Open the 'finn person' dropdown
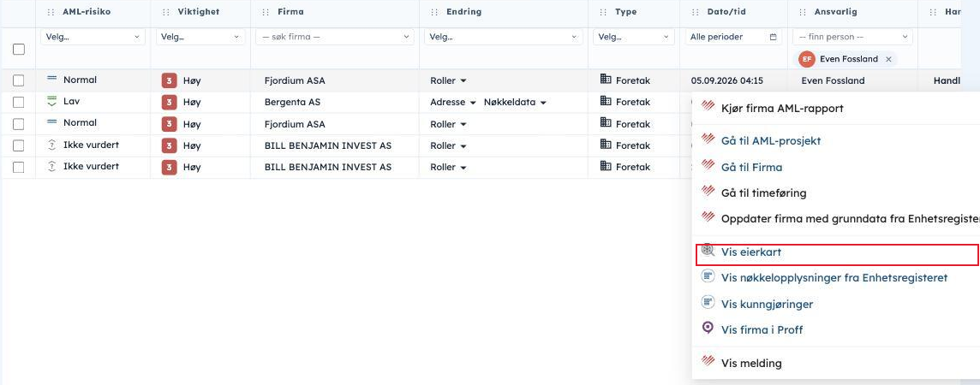980x385 pixels. click(852, 37)
